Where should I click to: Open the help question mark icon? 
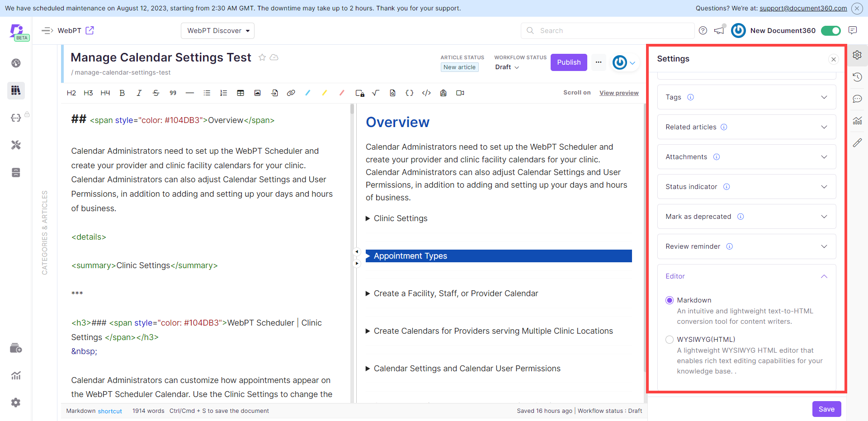(x=703, y=31)
